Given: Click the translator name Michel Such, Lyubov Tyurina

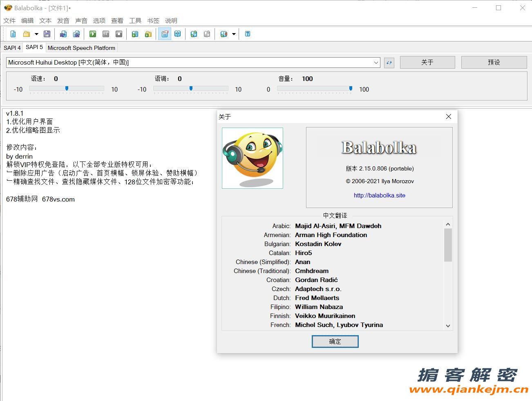Looking at the screenshot, I should pyautogui.click(x=339, y=325).
